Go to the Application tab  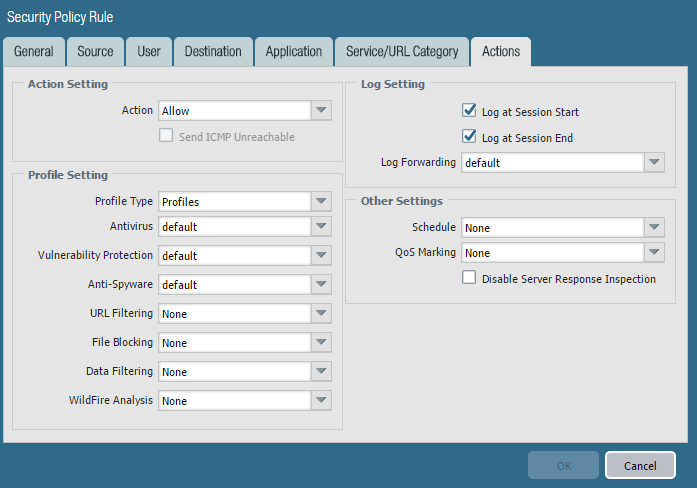294,52
